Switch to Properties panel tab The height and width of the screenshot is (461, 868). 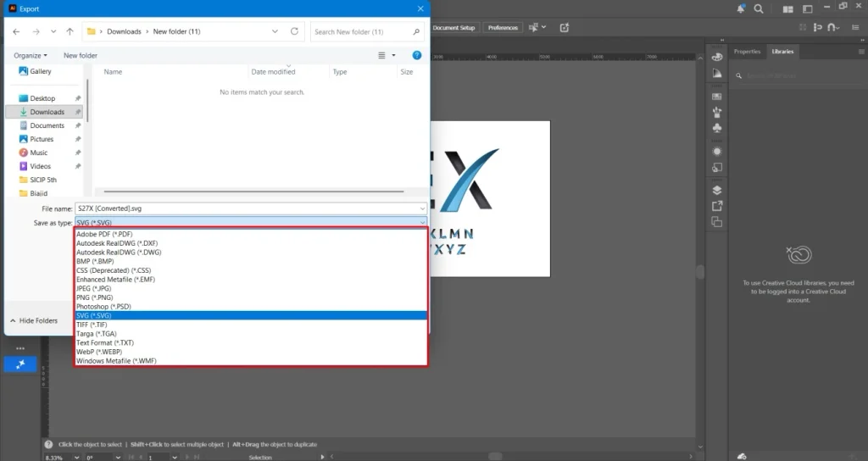pyautogui.click(x=747, y=52)
